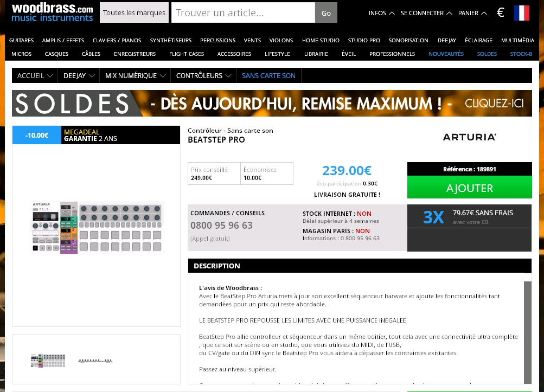Click the Prix conseillé 249.00€ cell
The width and height of the screenshot is (544, 392).
[214, 173]
